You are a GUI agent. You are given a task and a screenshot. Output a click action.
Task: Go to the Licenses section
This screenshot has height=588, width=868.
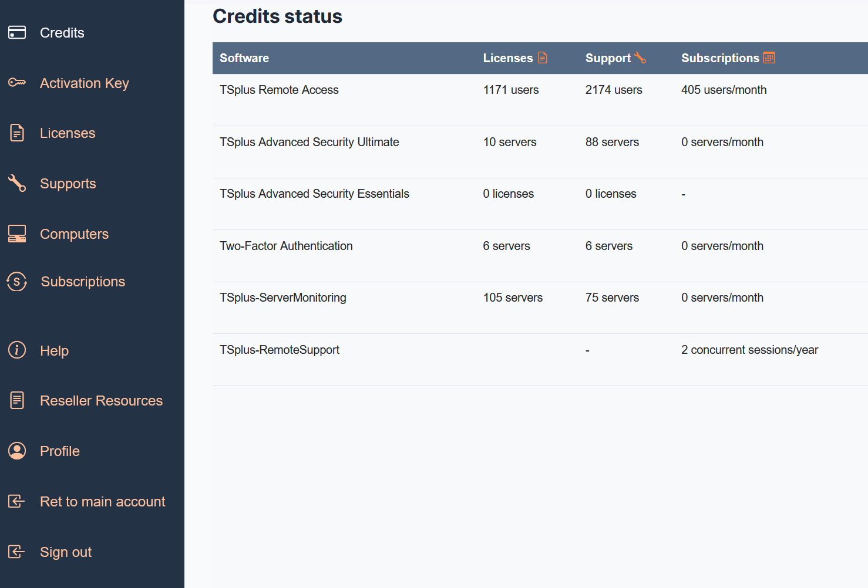[68, 133]
